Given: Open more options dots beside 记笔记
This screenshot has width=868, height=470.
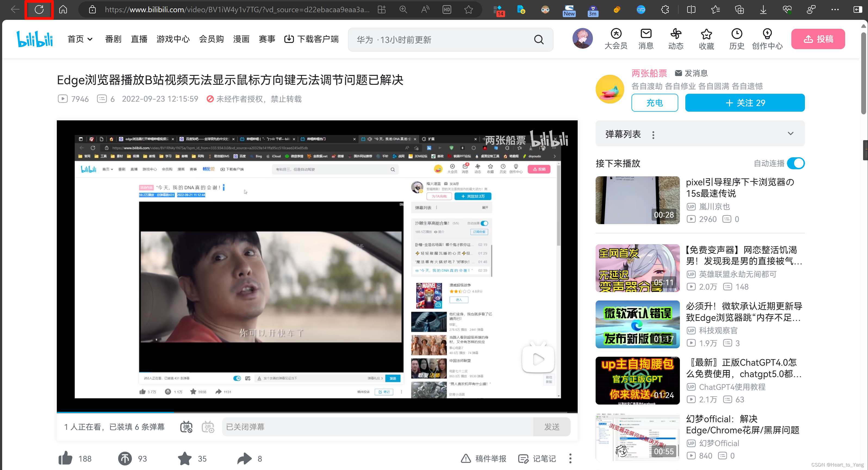Looking at the screenshot, I should 570,458.
